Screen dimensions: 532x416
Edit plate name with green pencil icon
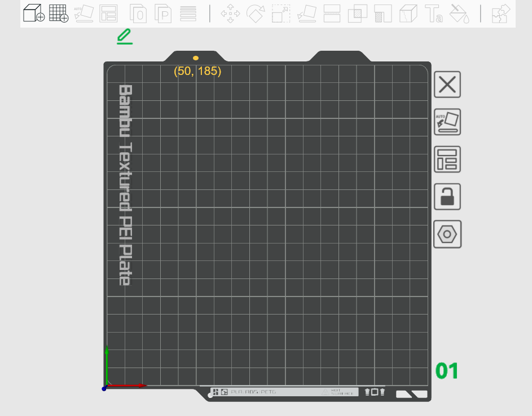[x=125, y=37]
